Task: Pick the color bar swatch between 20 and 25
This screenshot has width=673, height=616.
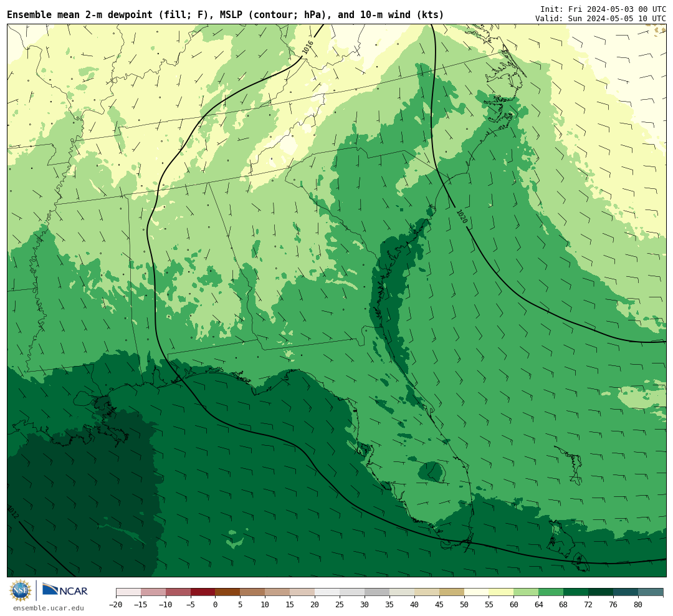Action: pyautogui.click(x=328, y=592)
